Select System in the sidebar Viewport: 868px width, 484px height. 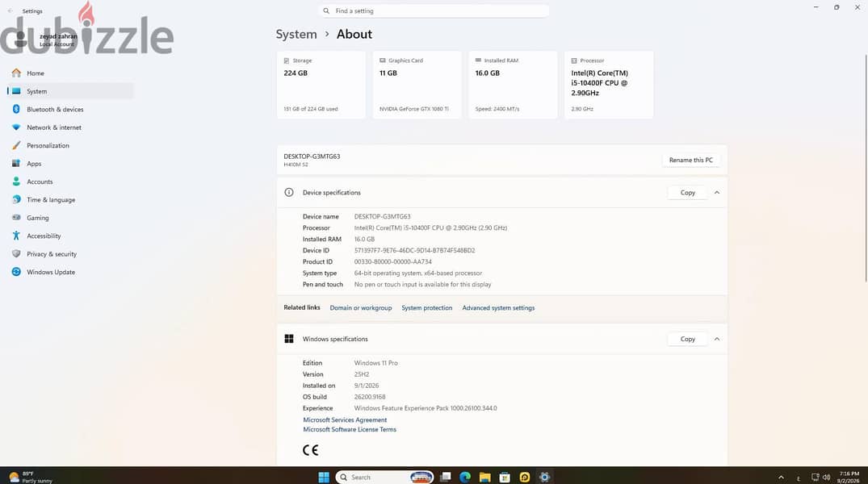[x=70, y=91]
